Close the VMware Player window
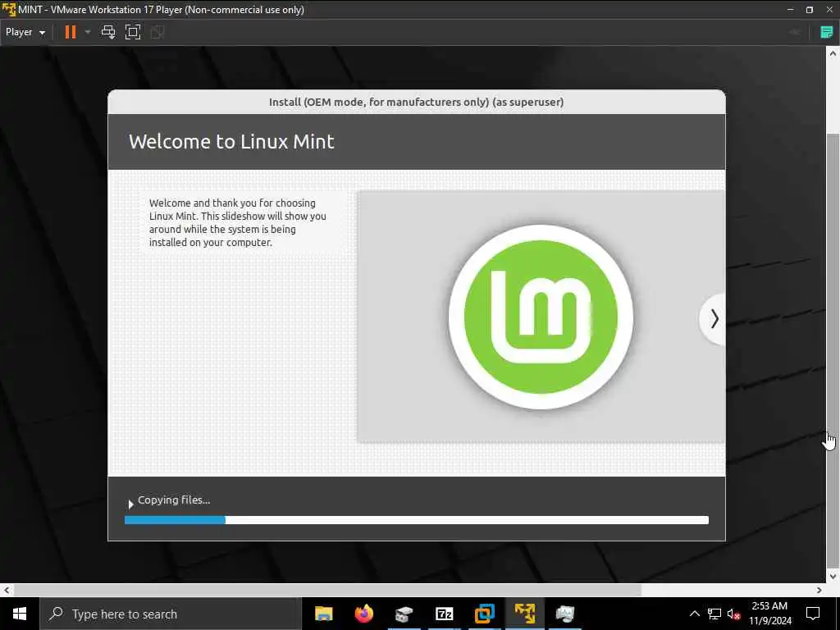840x630 pixels. click(829, 10)
